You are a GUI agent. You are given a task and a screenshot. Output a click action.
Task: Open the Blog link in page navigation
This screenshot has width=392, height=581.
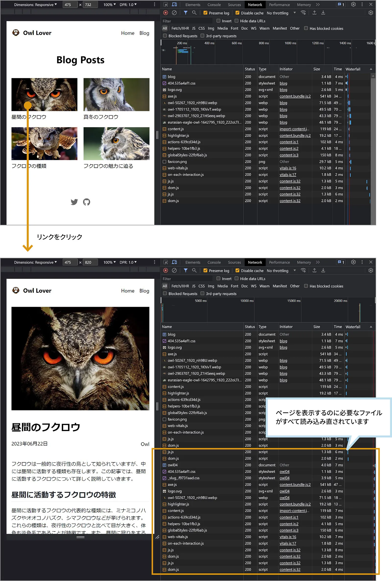click(144, 33)
